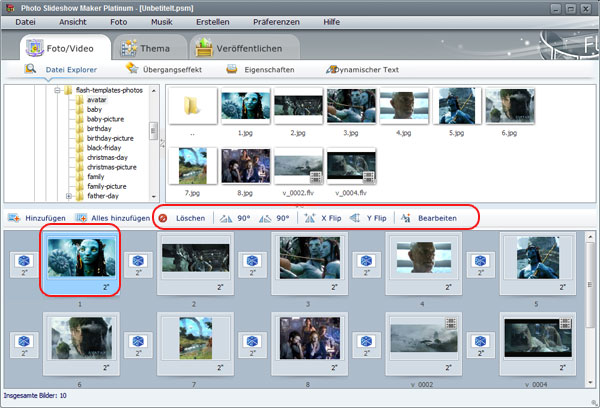Select the v_0002.flv video thumbnail

coord(298,170)
